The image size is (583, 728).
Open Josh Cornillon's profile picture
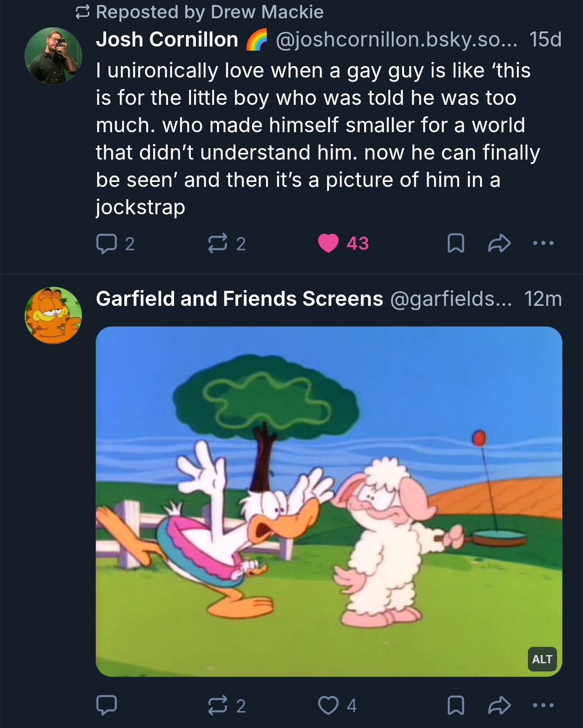point(53,56)
